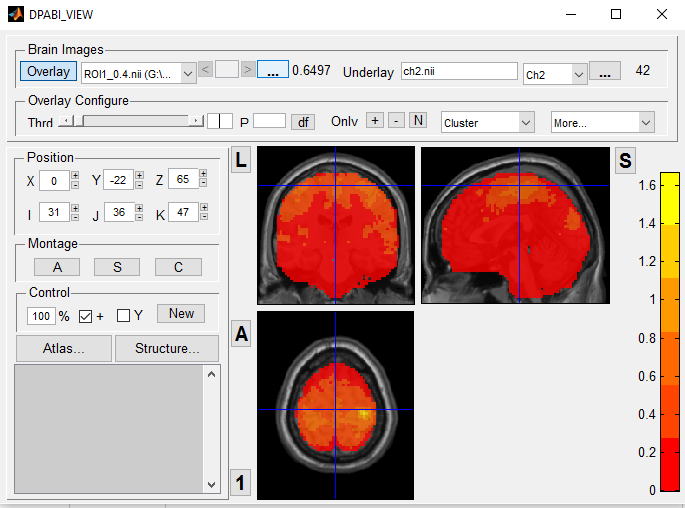This screenshot has width=685, height=508.
Task: Click the threshold value field next to slider
Action: coord(220,121)
